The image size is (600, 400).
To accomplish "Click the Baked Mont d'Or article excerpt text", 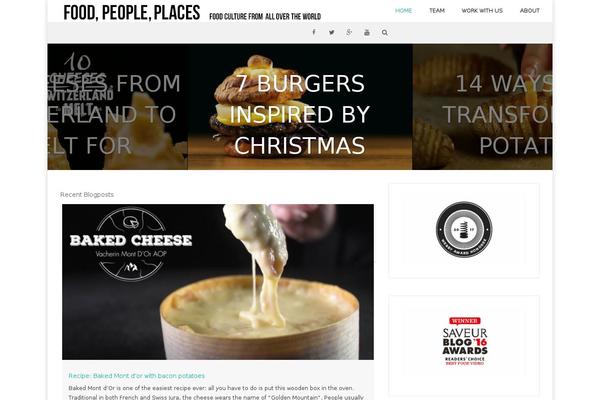I will [216, 392].
